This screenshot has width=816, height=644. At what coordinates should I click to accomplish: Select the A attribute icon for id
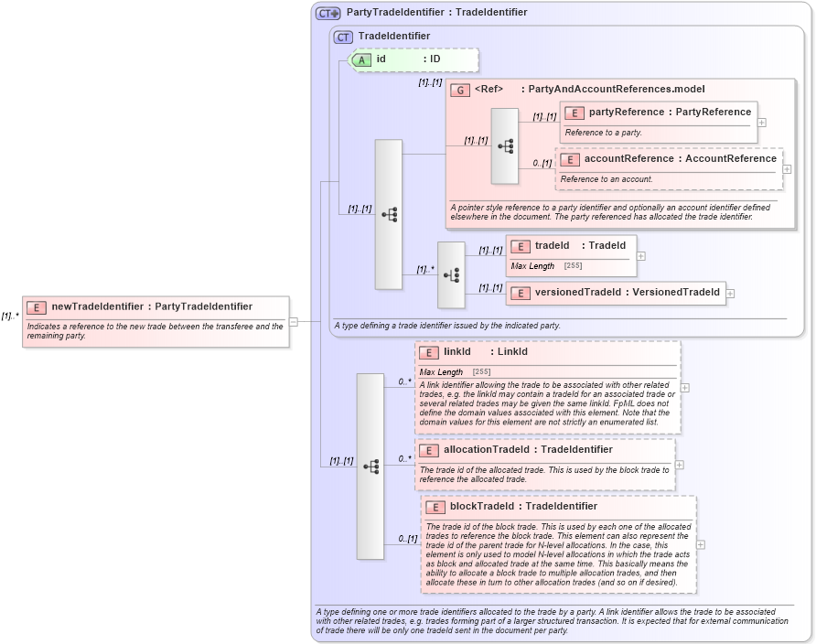click(361, 60)
